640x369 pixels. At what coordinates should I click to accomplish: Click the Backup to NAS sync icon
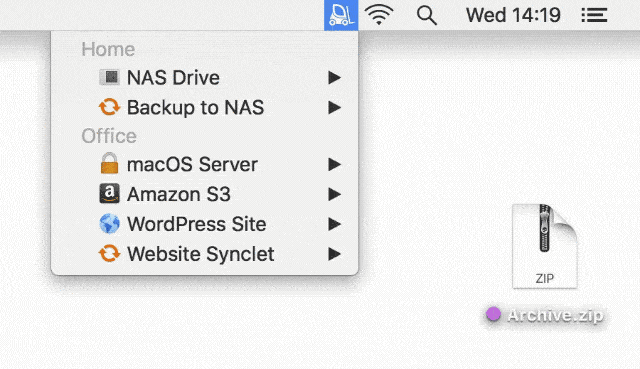click(109, 107)
